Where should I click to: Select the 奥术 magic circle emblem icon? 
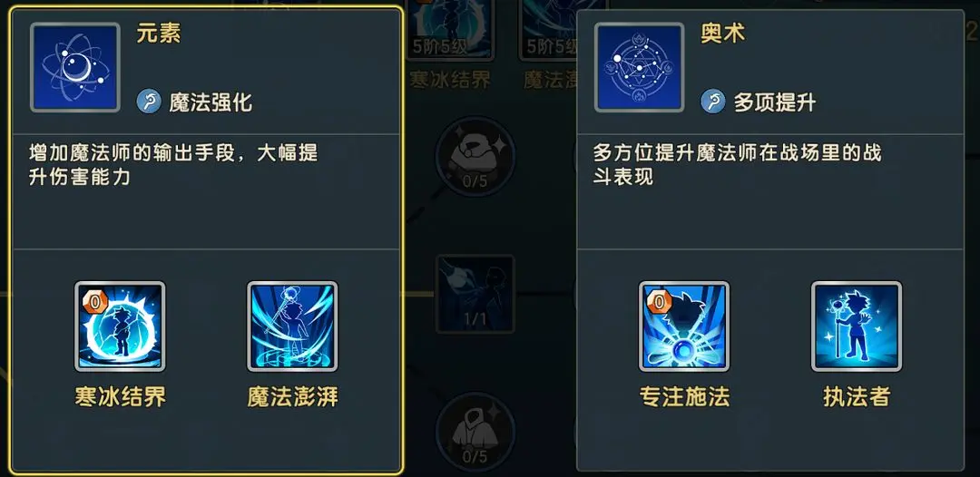point(640,67)
